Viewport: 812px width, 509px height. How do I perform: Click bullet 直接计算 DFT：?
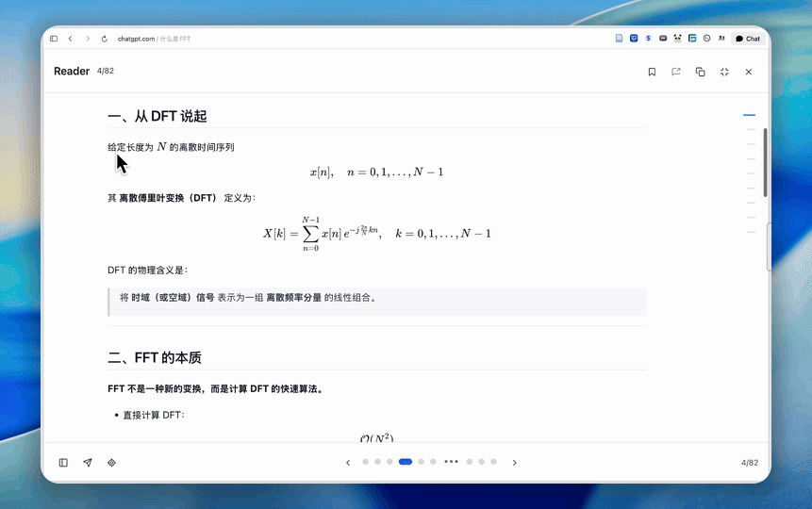[154, 415]
